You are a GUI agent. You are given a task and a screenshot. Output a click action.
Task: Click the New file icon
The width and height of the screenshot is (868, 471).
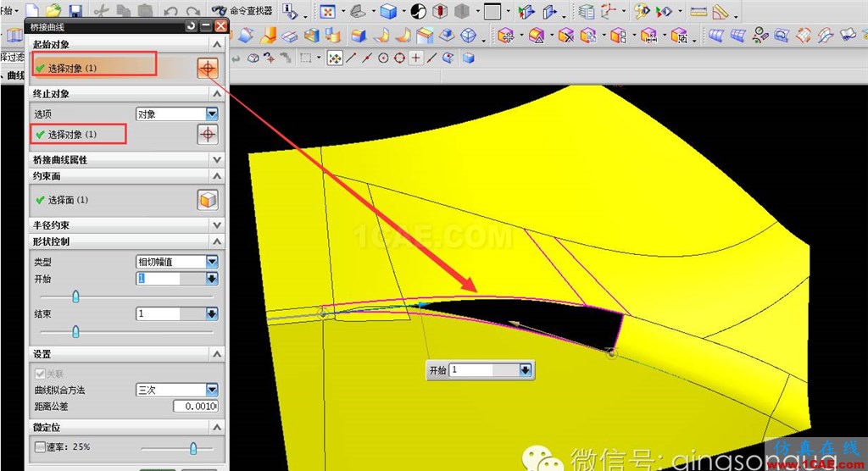click(x=33, y=10)
